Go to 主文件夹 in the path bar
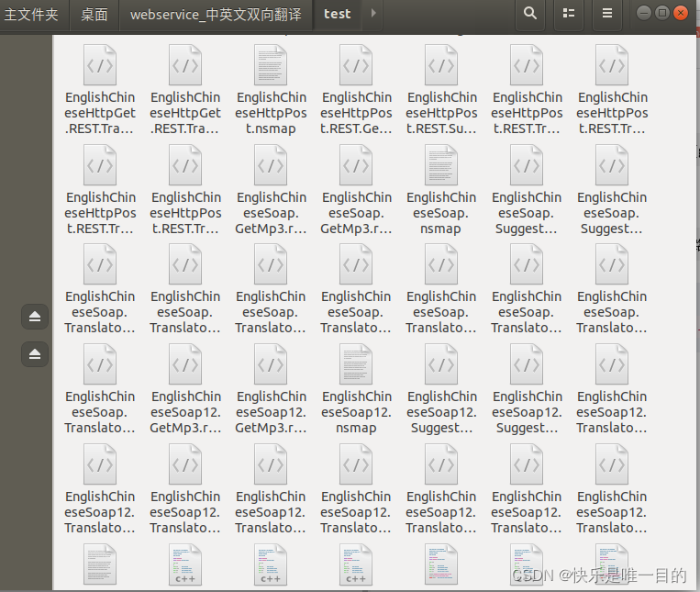Image resolution: width=700 pixels, height=592 pixels. coord(31,15)
